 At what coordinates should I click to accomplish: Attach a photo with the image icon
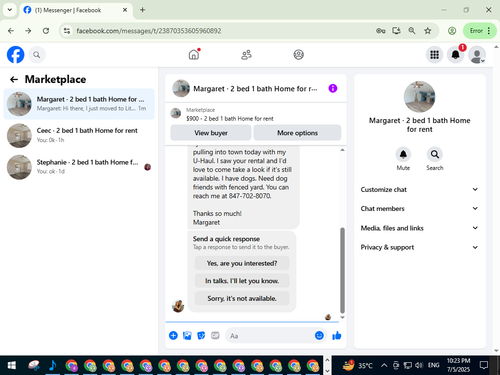187,335
